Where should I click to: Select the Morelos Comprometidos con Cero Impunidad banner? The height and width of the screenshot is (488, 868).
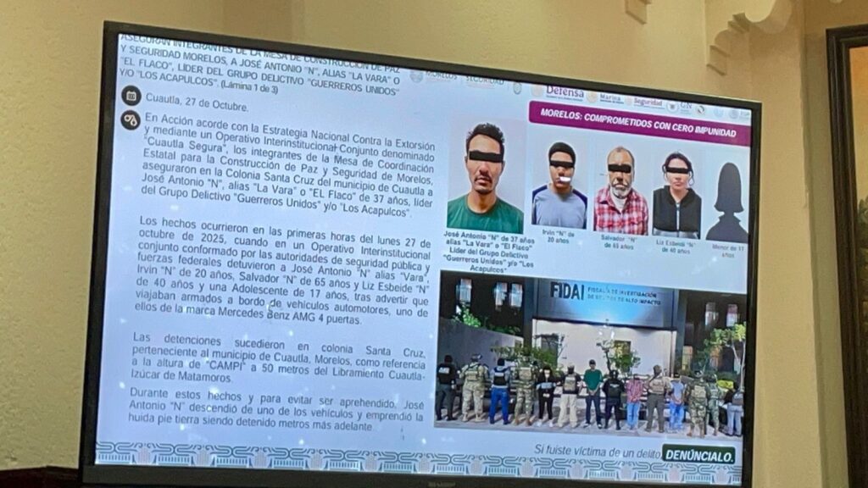[639, 123]
